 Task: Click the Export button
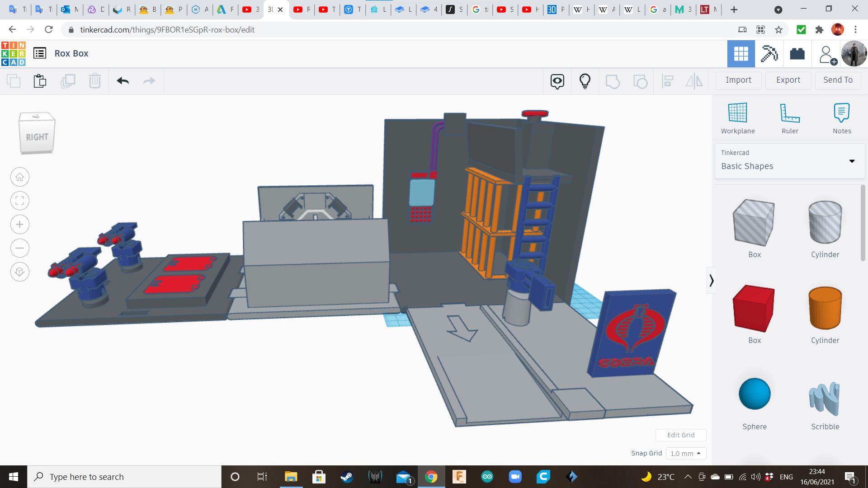tap(788, 80)
